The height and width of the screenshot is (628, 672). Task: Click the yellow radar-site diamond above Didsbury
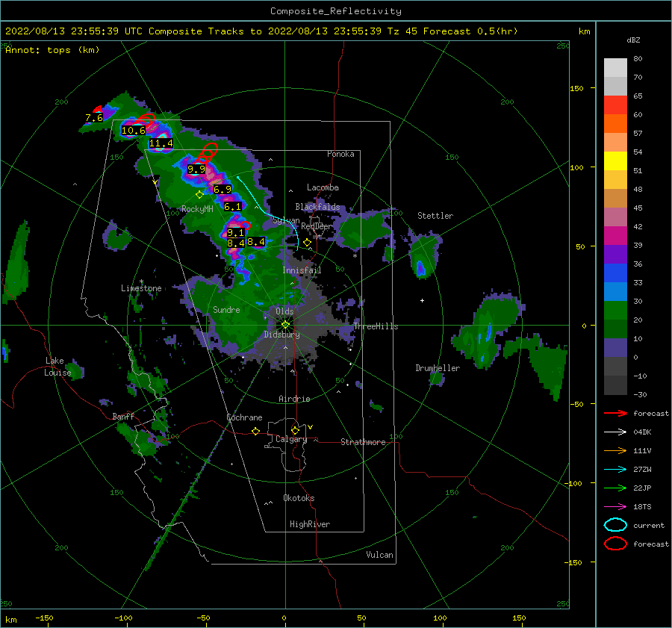pyautogui.click(x=285, y=325)
